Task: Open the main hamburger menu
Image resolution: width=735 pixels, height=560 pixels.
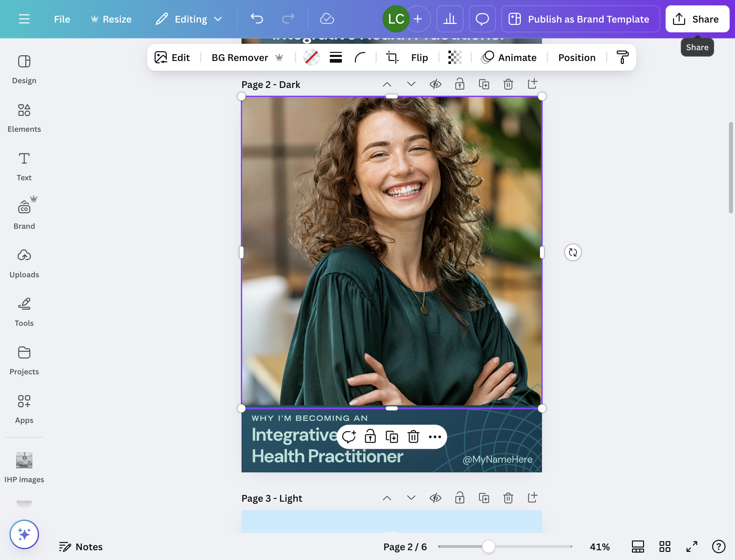Action: (x=24, y=19)
